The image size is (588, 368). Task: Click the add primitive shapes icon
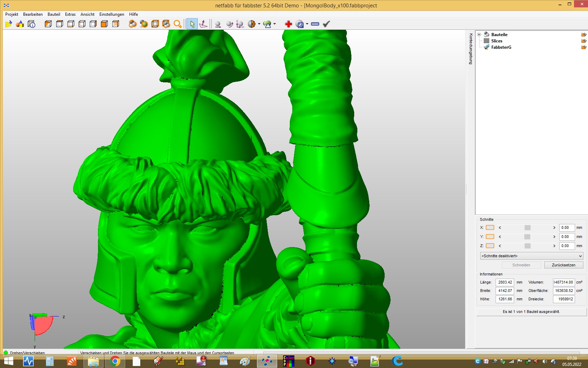pos(20,24)
